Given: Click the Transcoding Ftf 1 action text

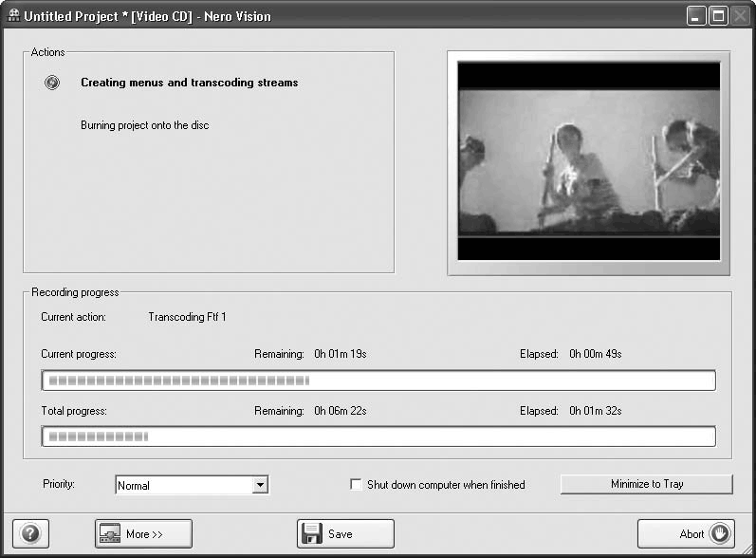Looking at the screenshot, I should [x=187, y=317].
